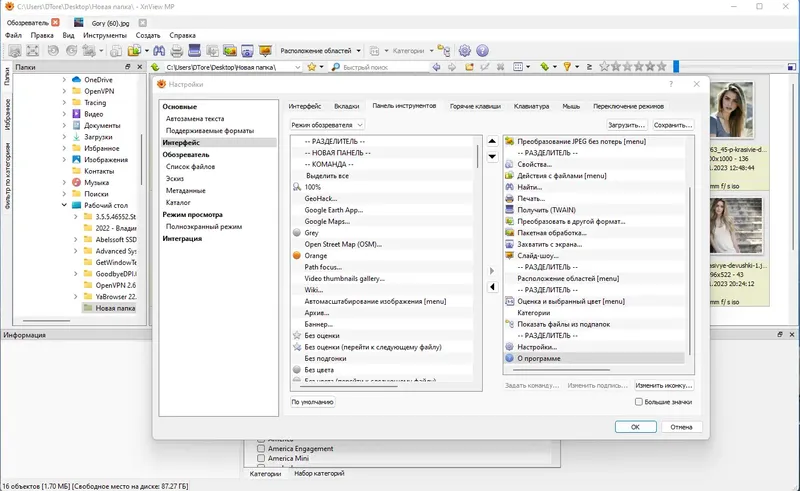Select the Orange color label command
This screenshot has width=800, height=491.
316,255
